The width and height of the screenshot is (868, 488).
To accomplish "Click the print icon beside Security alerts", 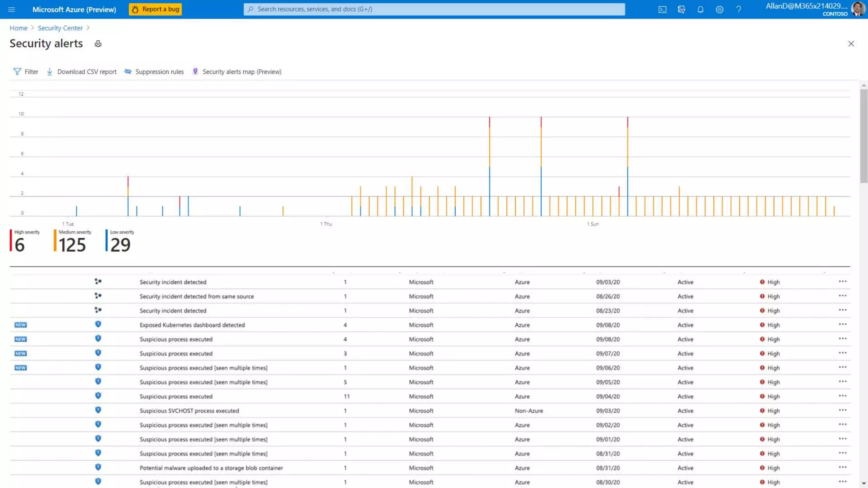I will [x=98, y=44].
